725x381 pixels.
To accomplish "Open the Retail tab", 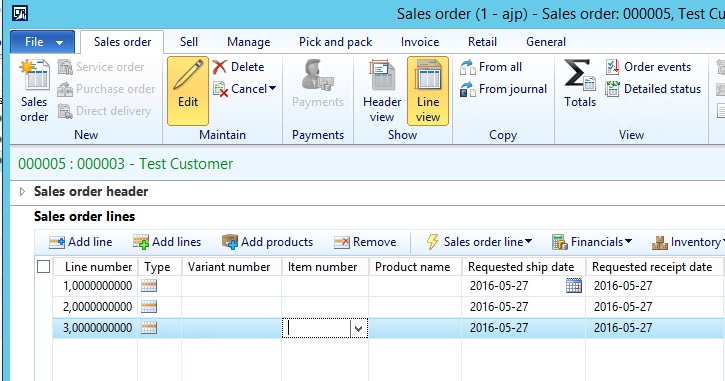I will point(482,42).
